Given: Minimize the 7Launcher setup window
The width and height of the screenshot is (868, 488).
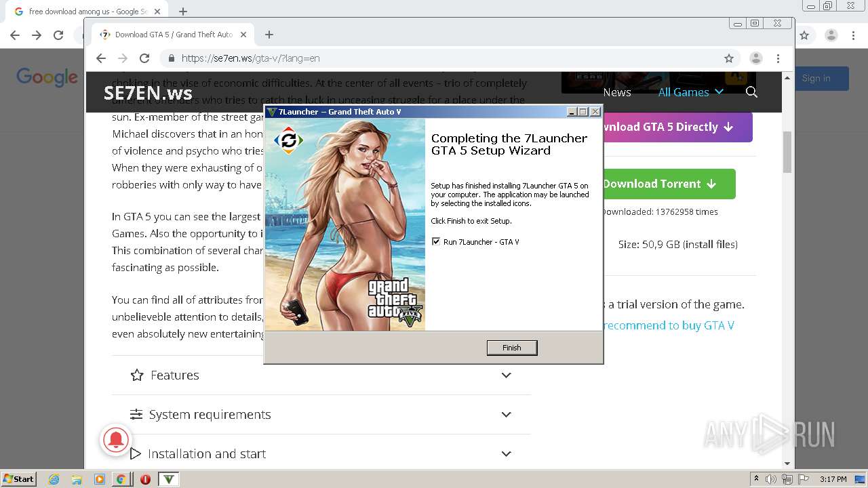Looking at the screenshot, I should click(x=572, y=112).
